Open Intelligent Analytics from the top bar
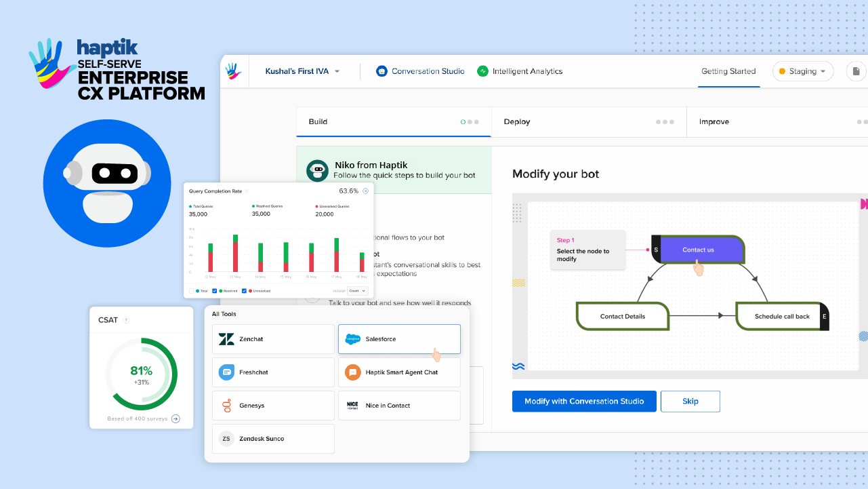The width and height of the screenshot is (868, 489). click(520, 71)
